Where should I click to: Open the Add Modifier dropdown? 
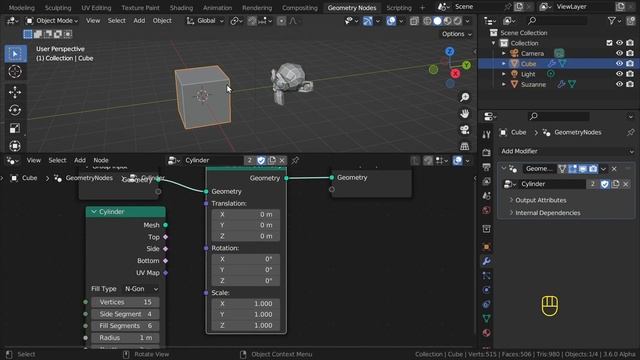[567, 151]
